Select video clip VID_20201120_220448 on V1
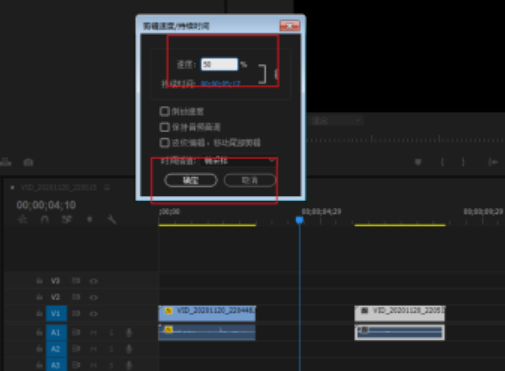The image size is (505, 371). 207,314
